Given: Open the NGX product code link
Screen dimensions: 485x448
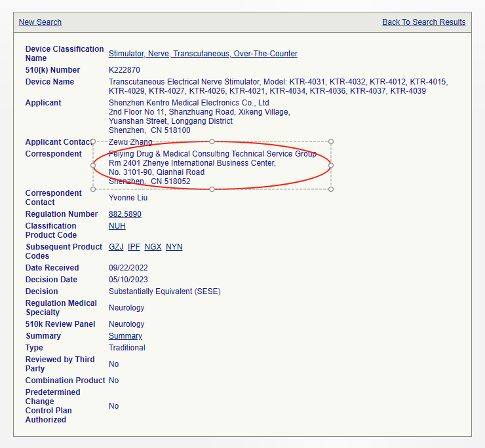Looking at the screenshot, I should 153,247.
